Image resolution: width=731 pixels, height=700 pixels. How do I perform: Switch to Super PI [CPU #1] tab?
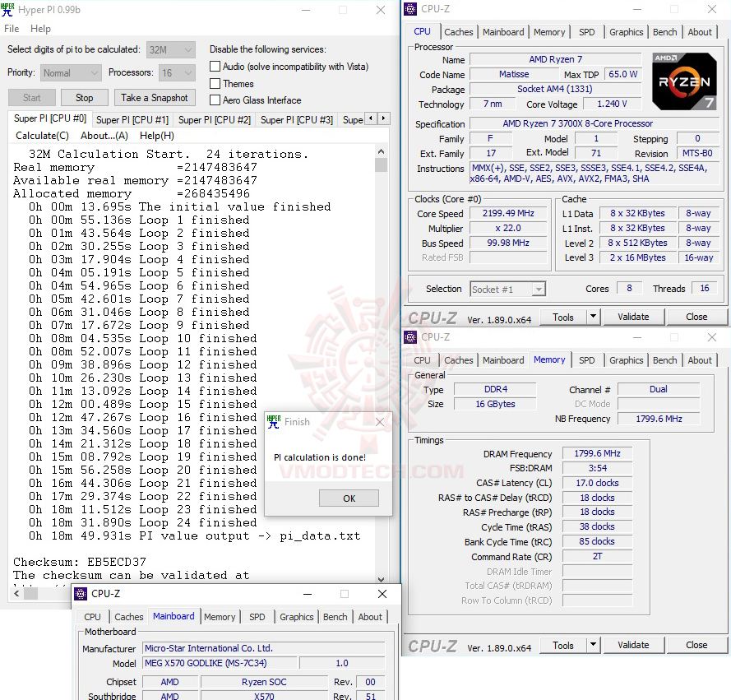click(x=132, y=120)
